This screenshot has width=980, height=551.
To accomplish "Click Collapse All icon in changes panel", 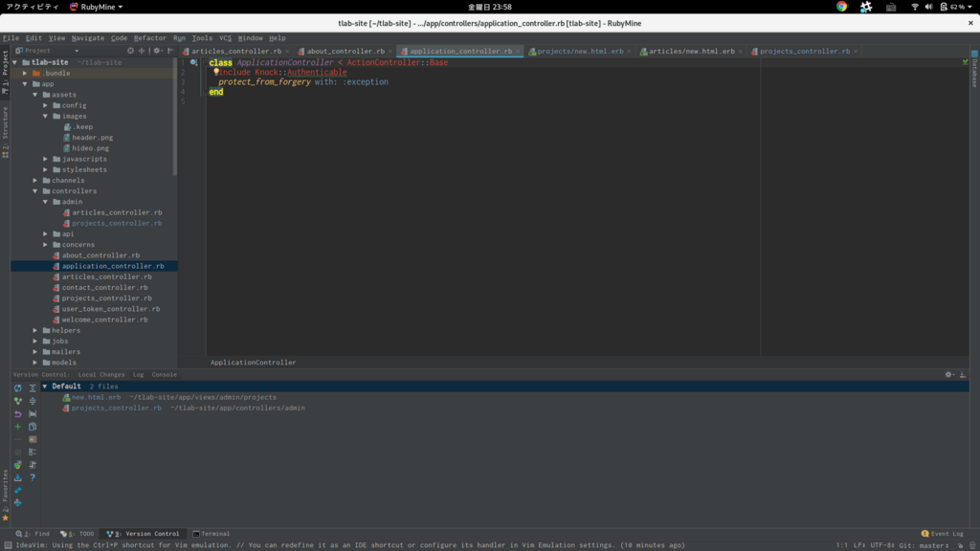I will point(33,401).
